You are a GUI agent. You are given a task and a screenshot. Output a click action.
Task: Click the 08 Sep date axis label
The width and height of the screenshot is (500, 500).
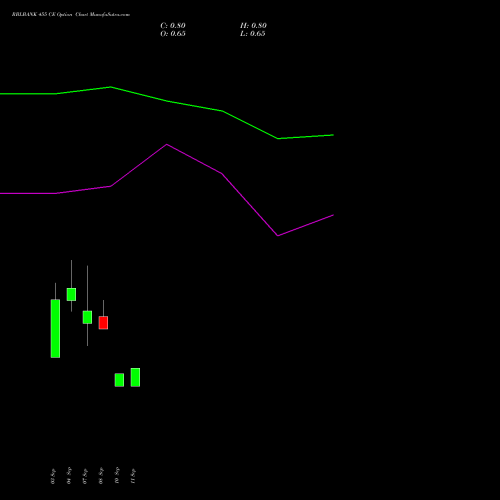[x=101, y=476]
